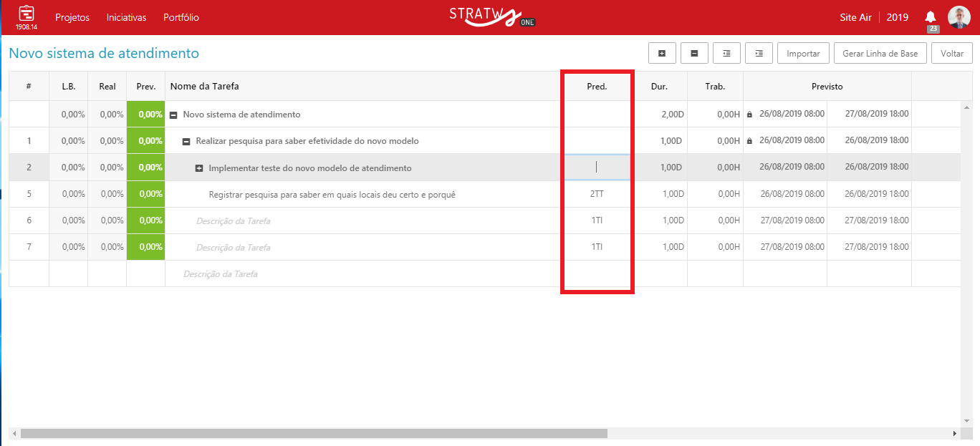Collapse 'Realizar pesquisa para saber efetividade' task
Image resolution: width=980 pixels, height=446 pixels.
(186, 142)
